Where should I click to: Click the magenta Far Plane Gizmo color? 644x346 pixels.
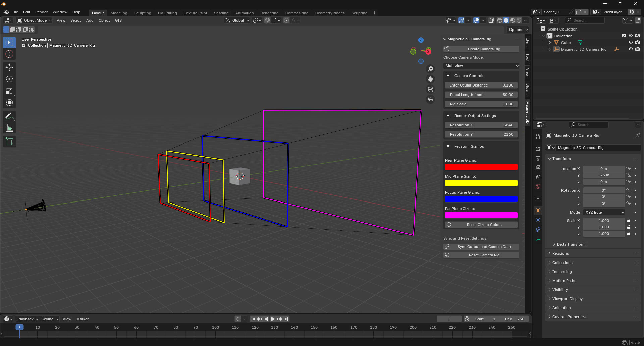click(x=481, y=215)
